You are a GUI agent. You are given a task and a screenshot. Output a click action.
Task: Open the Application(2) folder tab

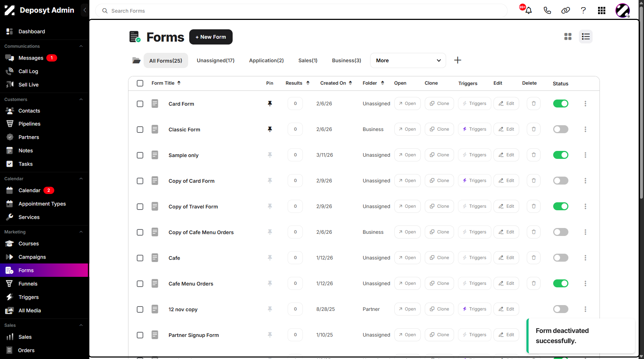point(267,60)
